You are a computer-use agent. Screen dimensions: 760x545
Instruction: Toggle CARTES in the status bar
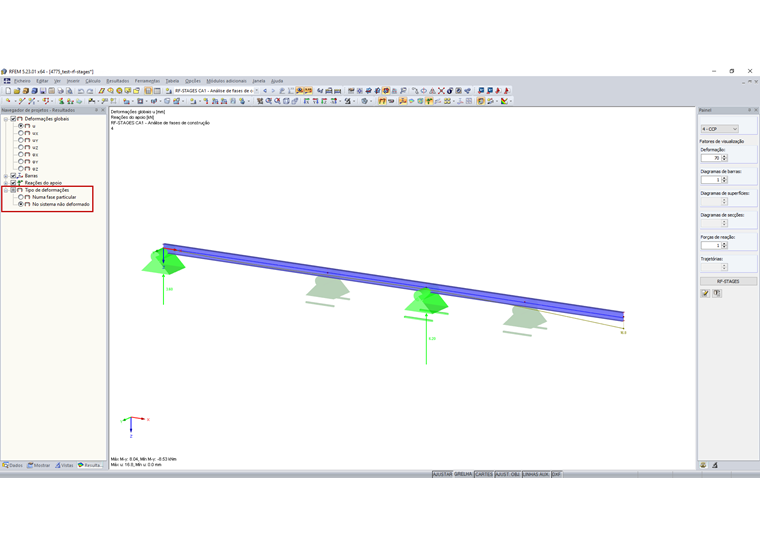click(484, 474)
